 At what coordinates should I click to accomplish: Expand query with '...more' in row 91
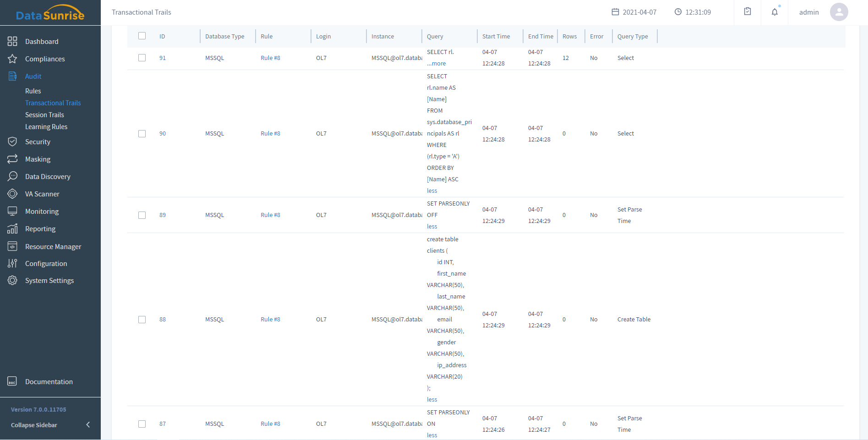[437, 64]
